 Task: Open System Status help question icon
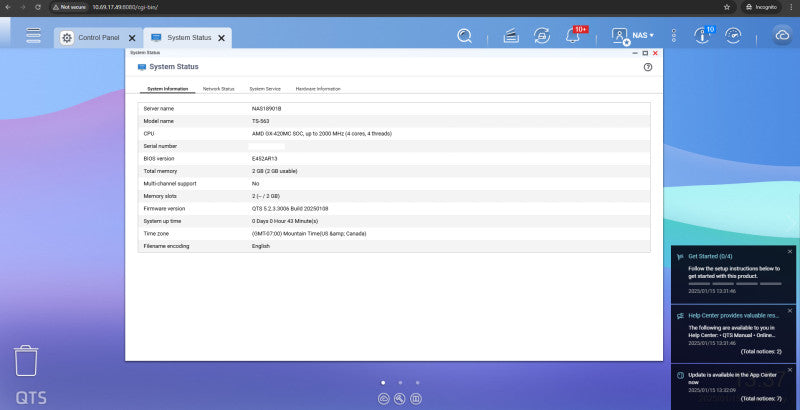coord(648,67)
